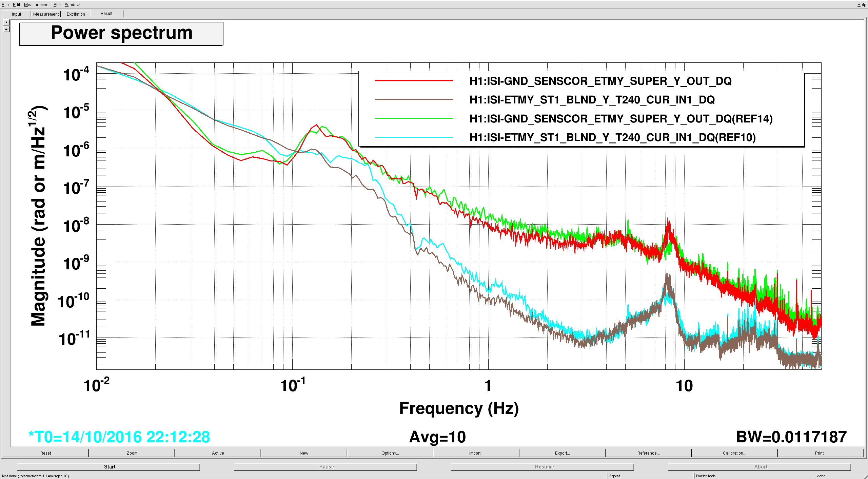
Task: Open the Help menu
Action: [x=862, y=4]
